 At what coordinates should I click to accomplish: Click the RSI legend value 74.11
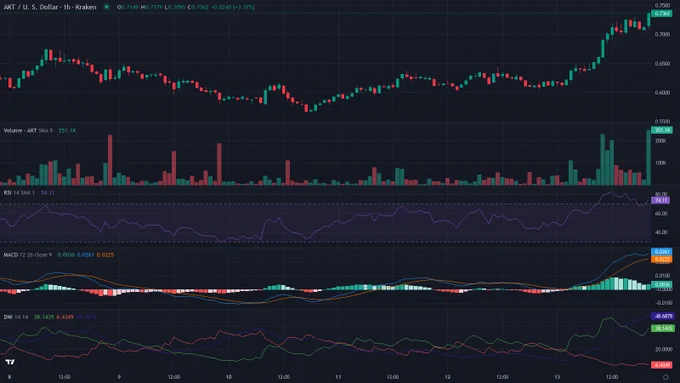48,193
